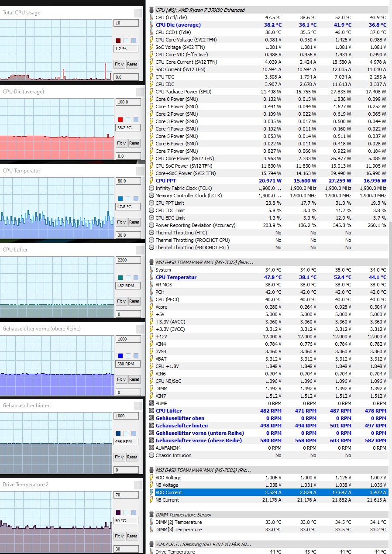Collapse the DIMM Temperature Sensor group header
The height and width of the screenshot is (554, 392).
tap(151, 515)
